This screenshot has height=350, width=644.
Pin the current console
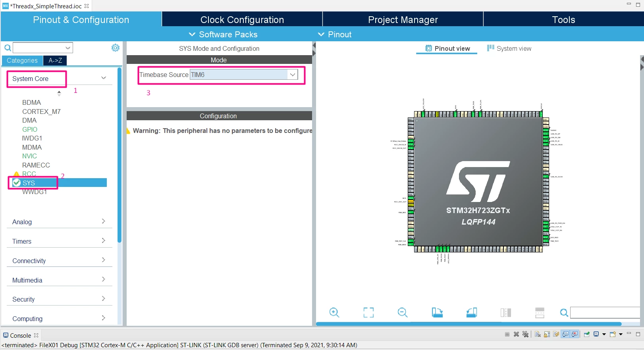tap(586, 334)
